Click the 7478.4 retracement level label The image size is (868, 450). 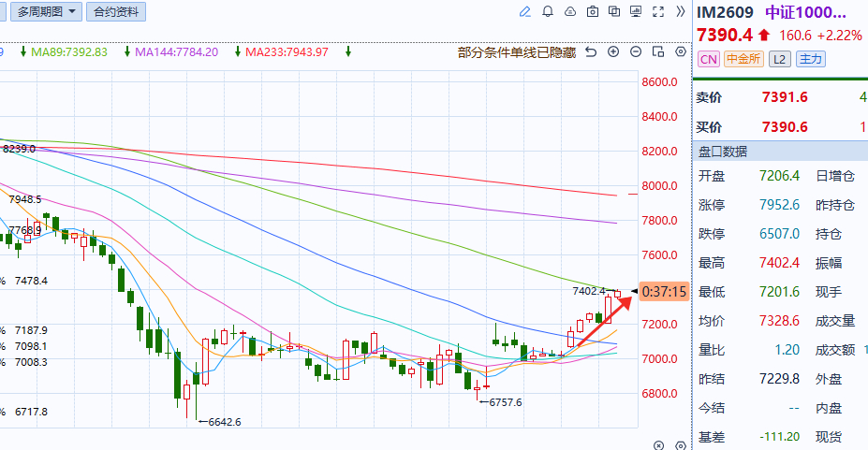[x=31, y=281]
